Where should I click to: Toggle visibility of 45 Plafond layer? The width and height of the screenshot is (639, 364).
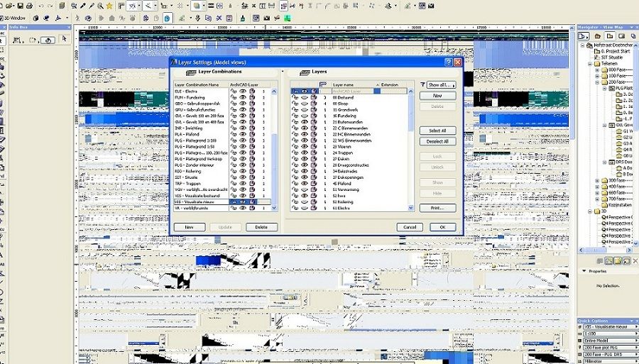pos(305,183)
